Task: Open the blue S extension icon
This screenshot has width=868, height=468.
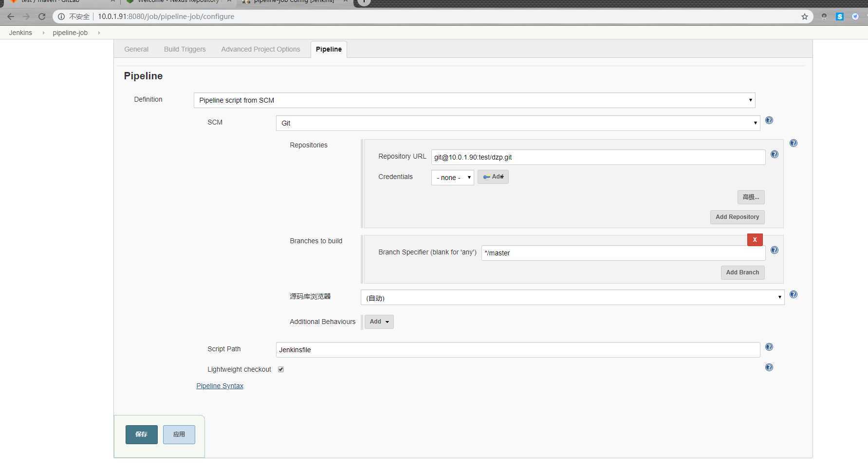Action: [840, 17]
